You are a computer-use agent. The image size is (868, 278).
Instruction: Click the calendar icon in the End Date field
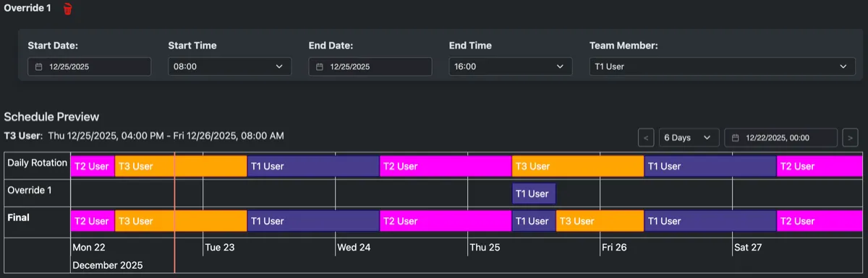tap(320, 66)
